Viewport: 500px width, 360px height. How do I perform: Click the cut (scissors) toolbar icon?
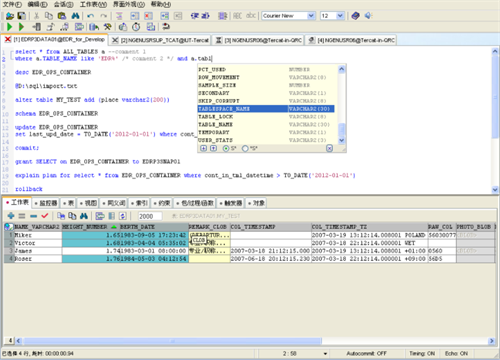coord(37,16)
